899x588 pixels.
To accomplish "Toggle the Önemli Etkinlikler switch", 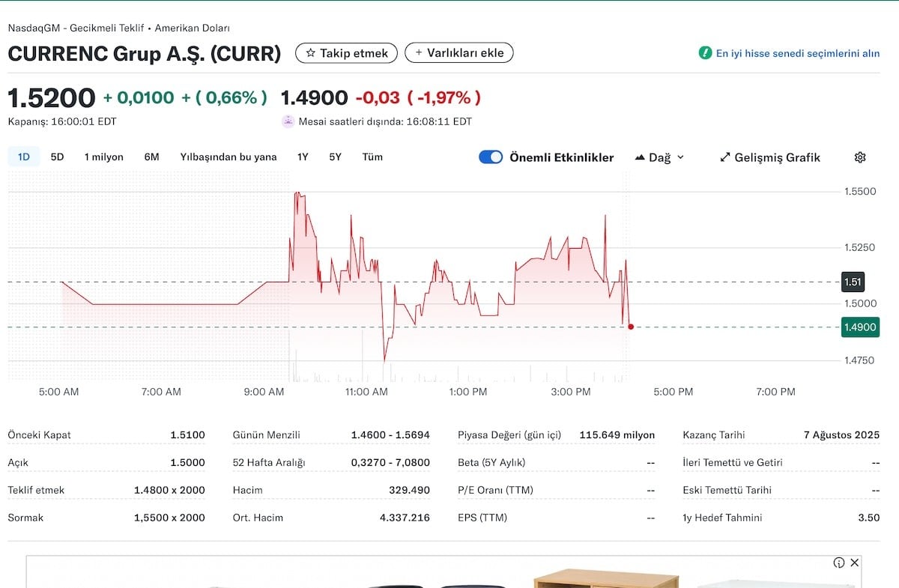I will 491,157.
